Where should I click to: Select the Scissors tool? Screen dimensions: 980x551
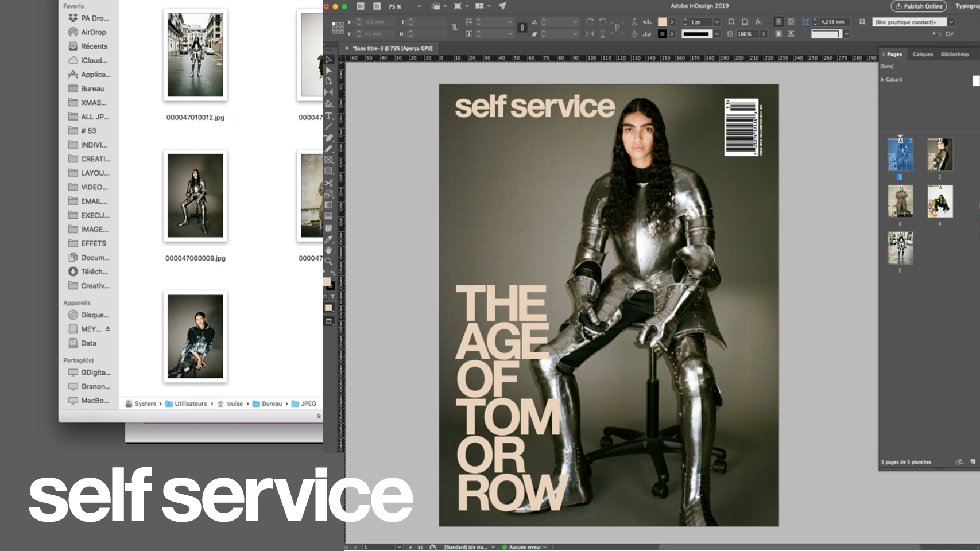328,183
